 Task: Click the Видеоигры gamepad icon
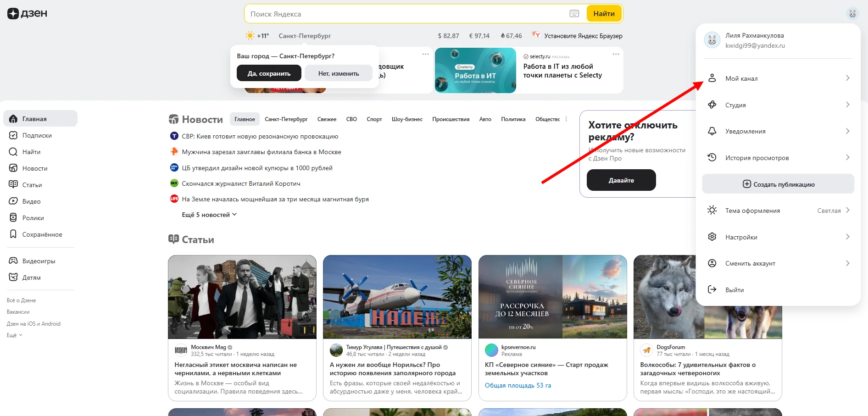coord(13,261)
